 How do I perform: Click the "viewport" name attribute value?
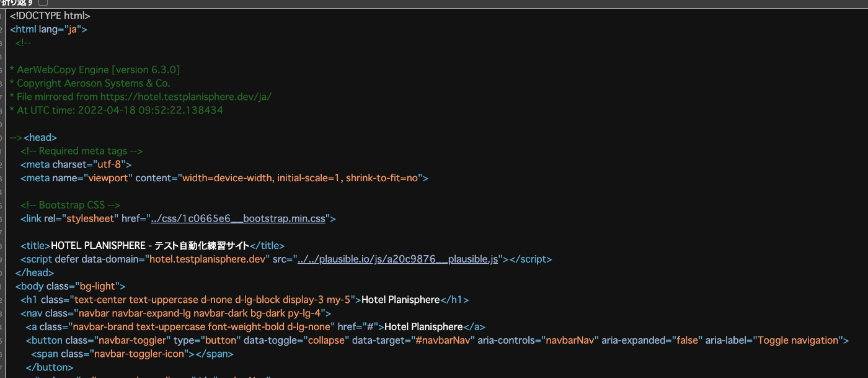[x=107, y=178]
